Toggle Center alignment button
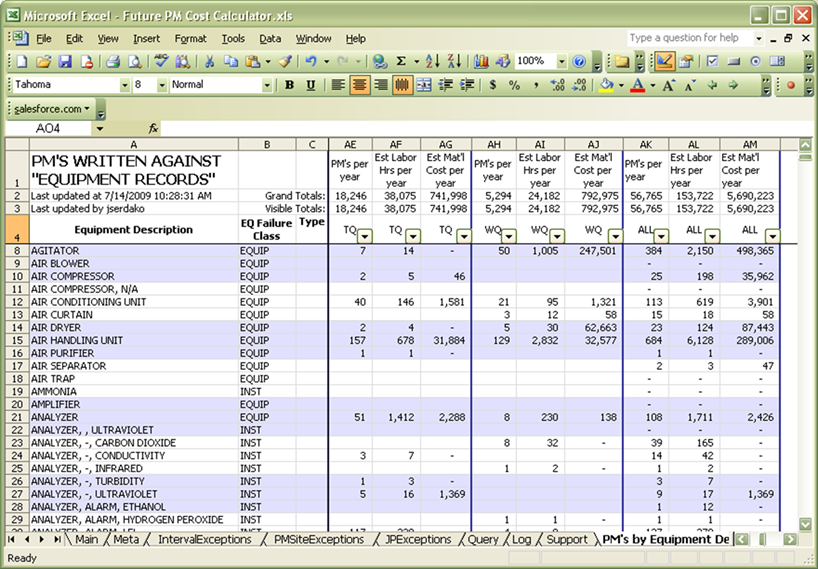 coord(359,85)
